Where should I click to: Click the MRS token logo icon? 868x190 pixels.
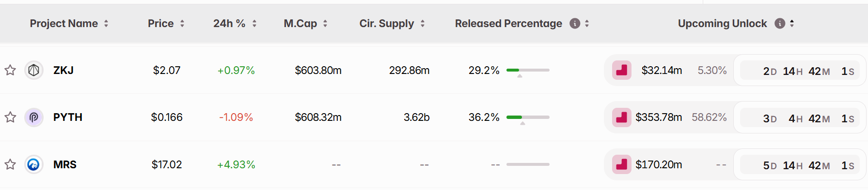click(x=34, y=165)
